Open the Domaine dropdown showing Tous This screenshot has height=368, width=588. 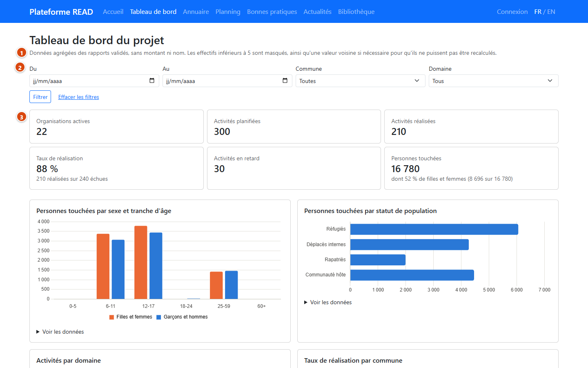pos(494,81)
